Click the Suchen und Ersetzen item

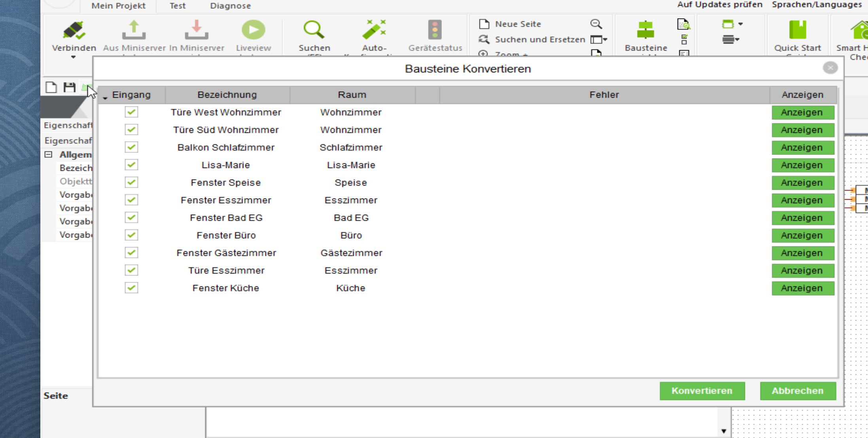[540, 40]
